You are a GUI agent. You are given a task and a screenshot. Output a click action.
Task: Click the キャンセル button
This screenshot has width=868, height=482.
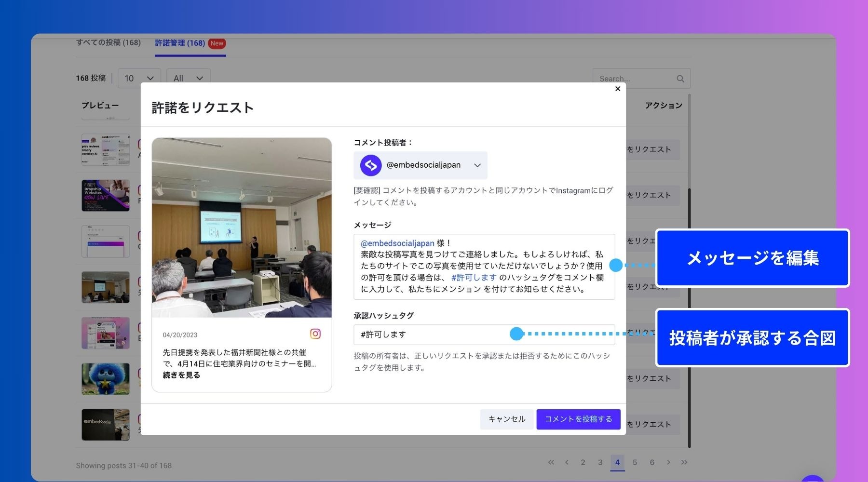tap(507, 419)
